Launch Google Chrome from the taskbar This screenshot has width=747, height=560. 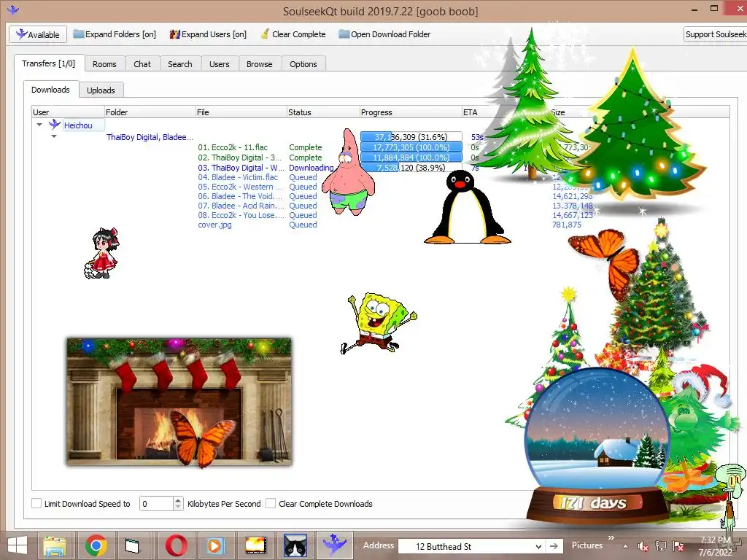(x=96, y=545)
